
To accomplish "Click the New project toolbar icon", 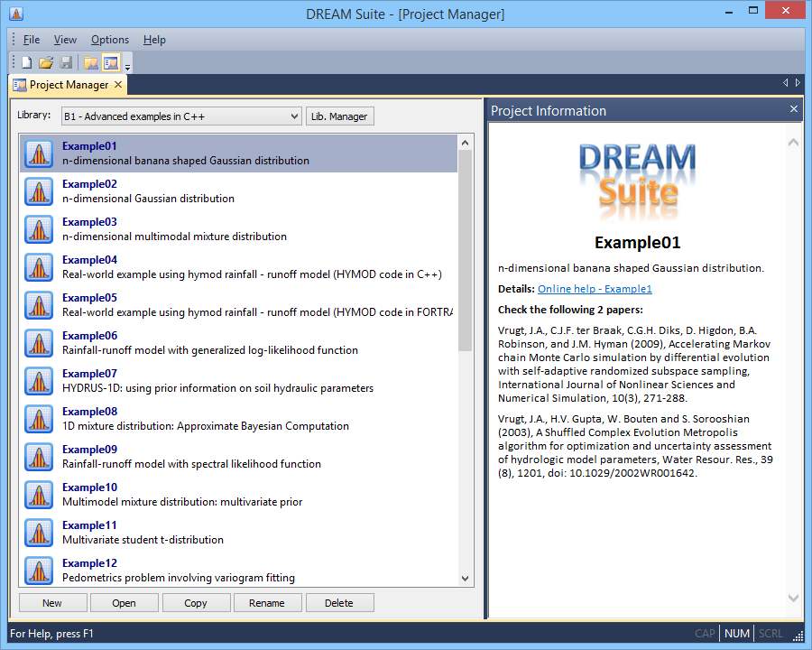I will (26, 62).
